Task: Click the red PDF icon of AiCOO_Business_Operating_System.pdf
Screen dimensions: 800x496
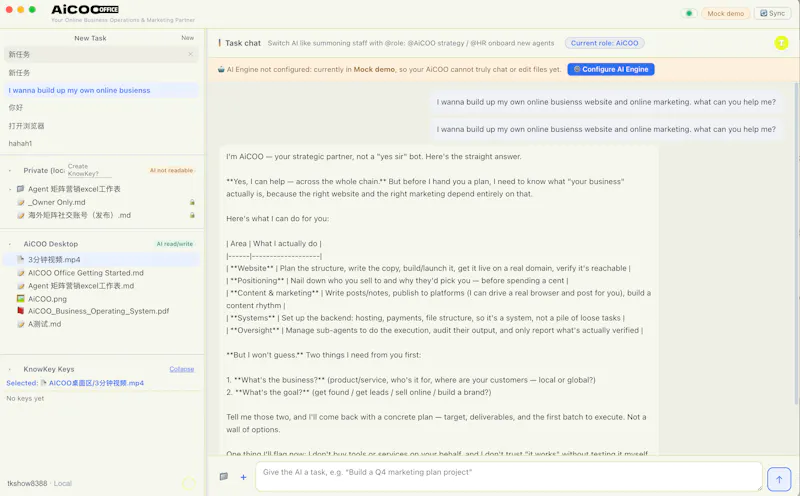Action: [x=20, y=311]
